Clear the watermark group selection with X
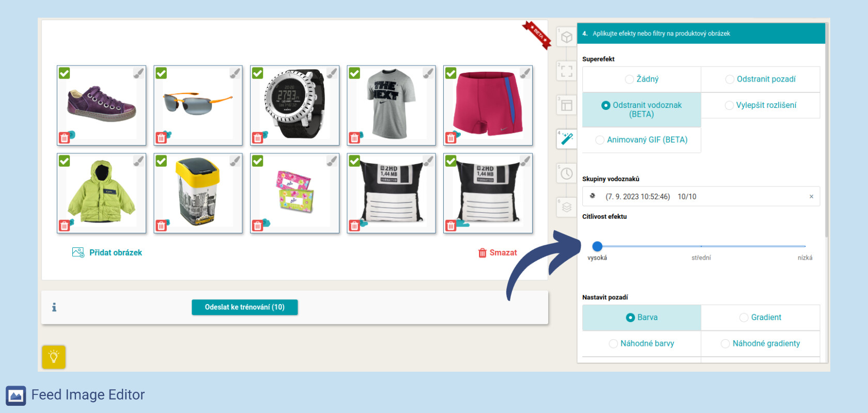The height and width of the screenshot is (413, 868). tap(811, 197)
